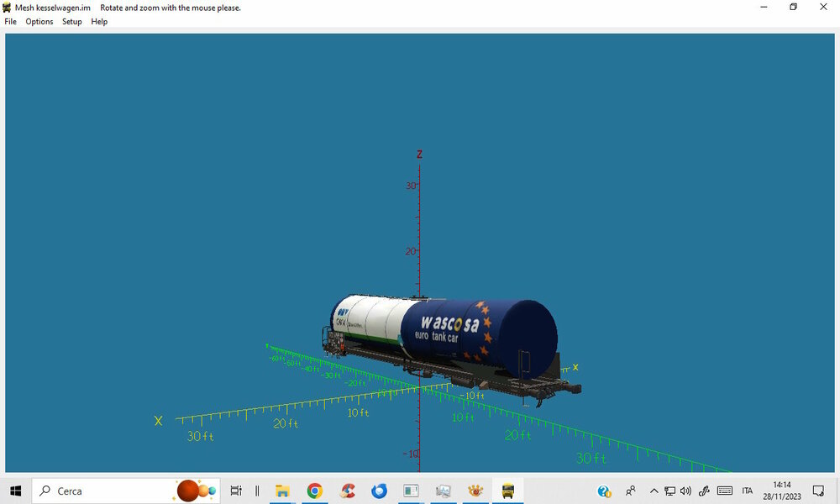
Task: Open the Get Help tray icon
Action: coord(604,491)
